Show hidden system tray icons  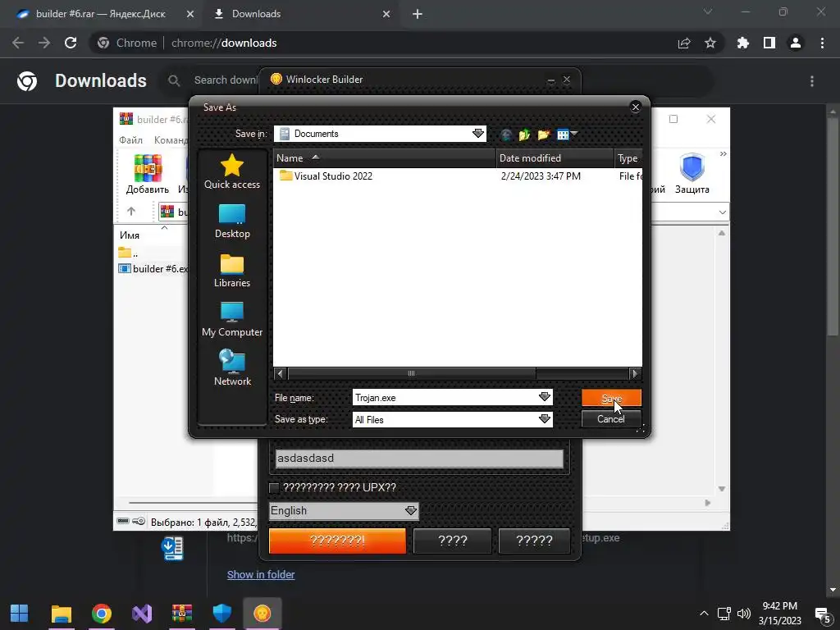tap(704, 614)
